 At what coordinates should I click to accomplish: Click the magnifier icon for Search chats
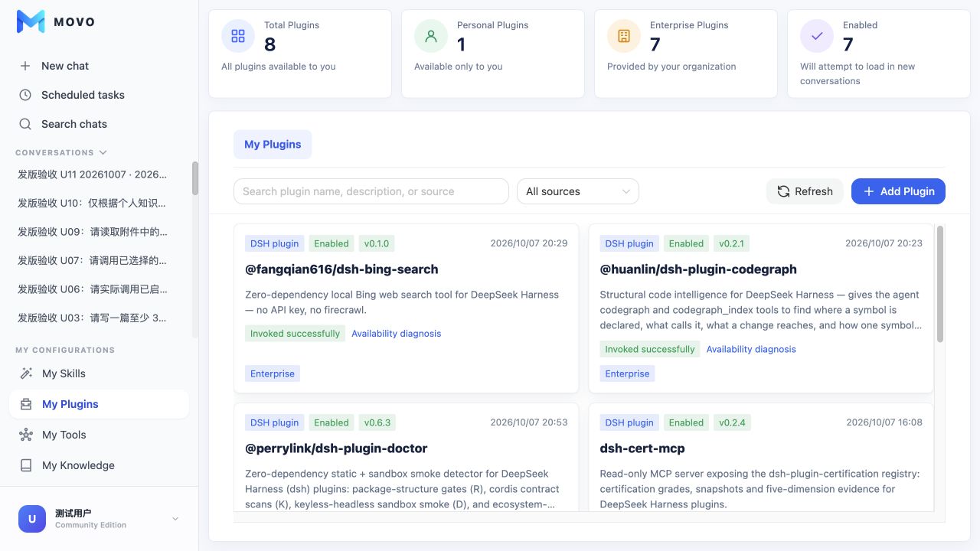click(25, 124)
